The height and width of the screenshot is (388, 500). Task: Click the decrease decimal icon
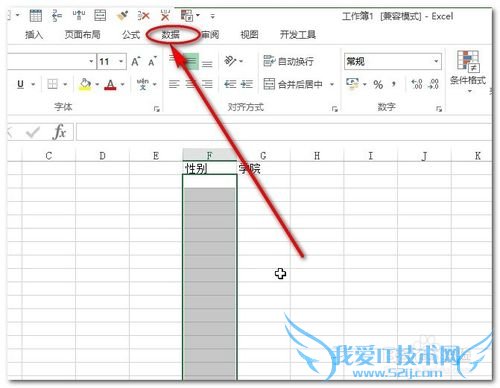(x=433, y=84)
